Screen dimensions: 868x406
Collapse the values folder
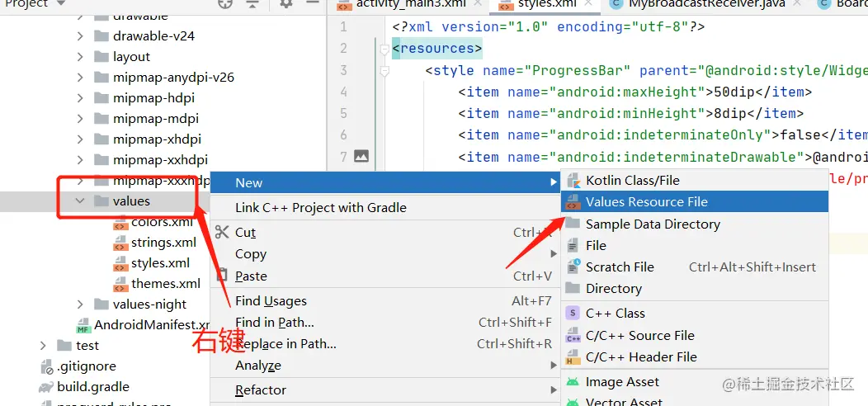pos(80,201)
